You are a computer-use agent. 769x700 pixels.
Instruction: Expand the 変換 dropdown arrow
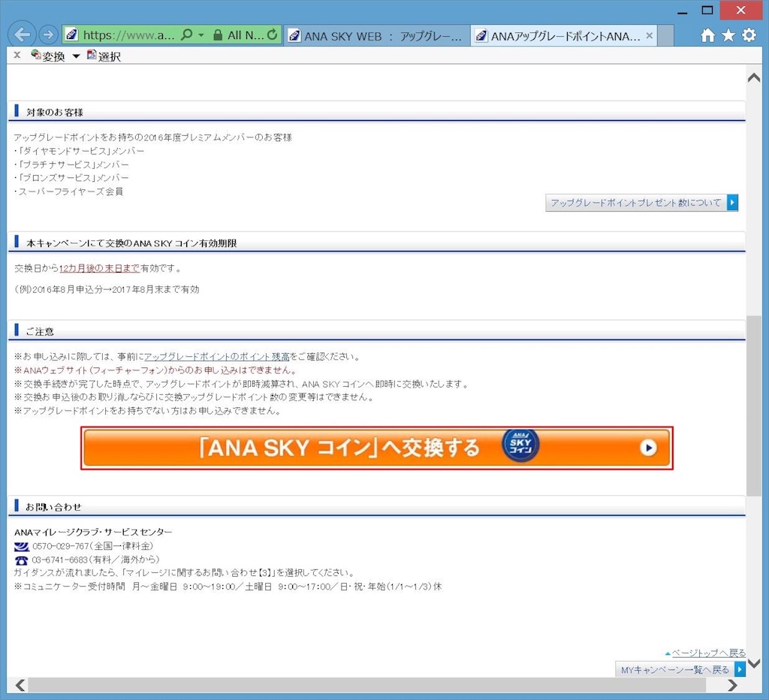[x=76, y=56]
